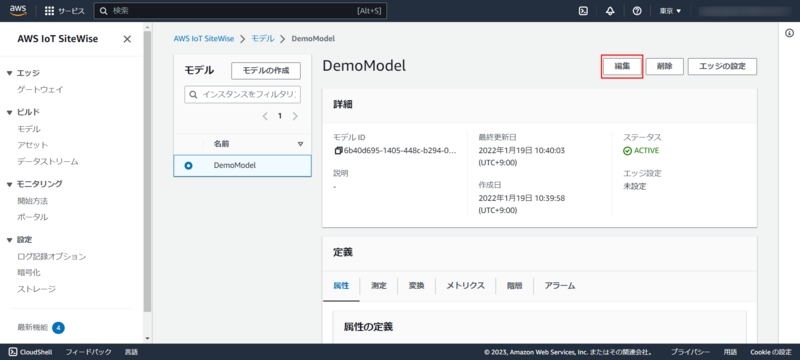Click the フィードバック footer link

click(x=88, y=352)
